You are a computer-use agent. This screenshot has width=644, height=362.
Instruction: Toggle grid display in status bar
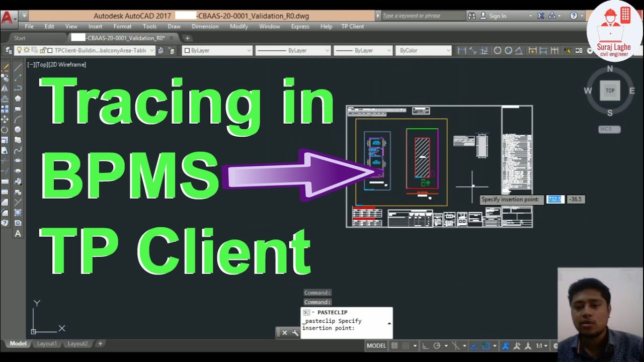395,346
